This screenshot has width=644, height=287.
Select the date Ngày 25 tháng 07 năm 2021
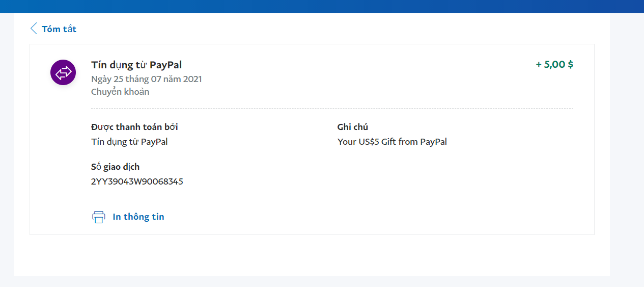click(147, 79)
